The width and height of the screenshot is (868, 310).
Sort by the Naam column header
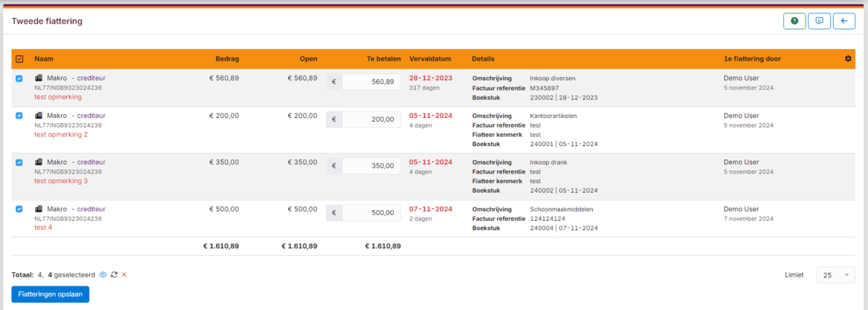[44, 59]
